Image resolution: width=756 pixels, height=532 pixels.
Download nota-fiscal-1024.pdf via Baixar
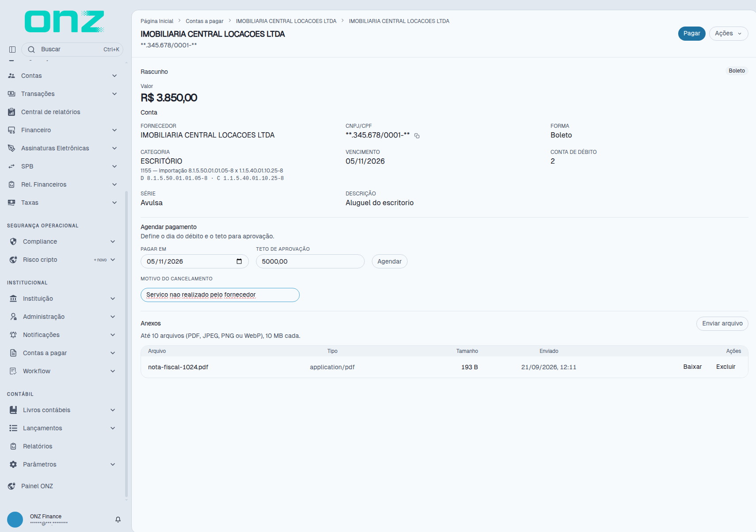[x=692, y=367]
